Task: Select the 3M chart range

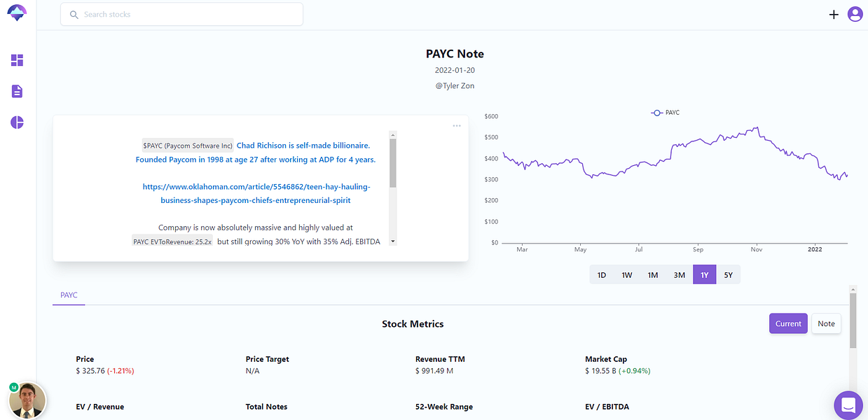Action: 680,275
